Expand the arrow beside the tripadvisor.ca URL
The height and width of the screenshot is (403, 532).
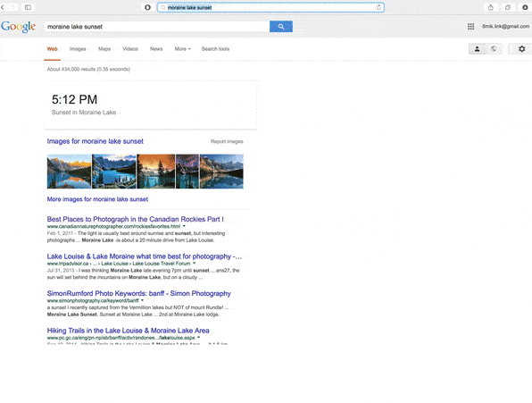click(x=195, y=264)
